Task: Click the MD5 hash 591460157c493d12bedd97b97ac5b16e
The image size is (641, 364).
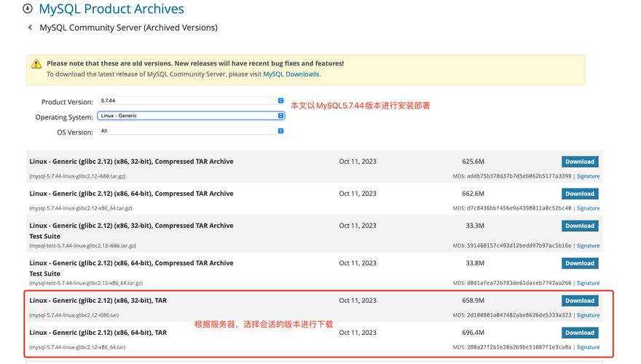Action: coord(519,245)
